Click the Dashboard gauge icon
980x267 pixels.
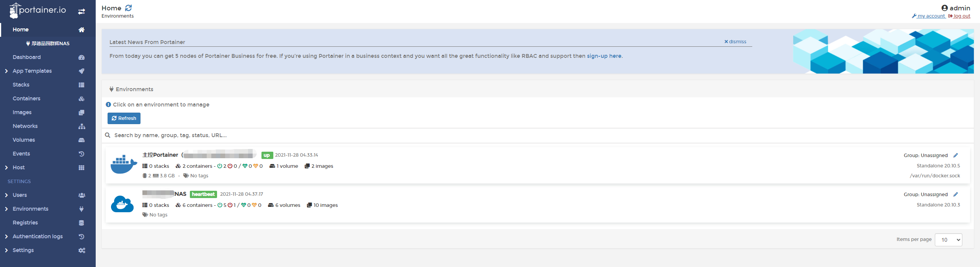coord(82,57)
